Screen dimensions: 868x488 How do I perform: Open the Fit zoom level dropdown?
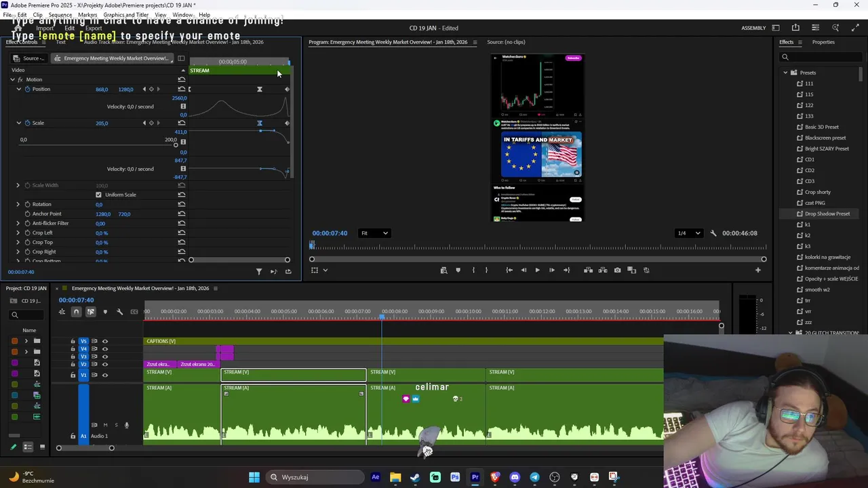[374, 233]
